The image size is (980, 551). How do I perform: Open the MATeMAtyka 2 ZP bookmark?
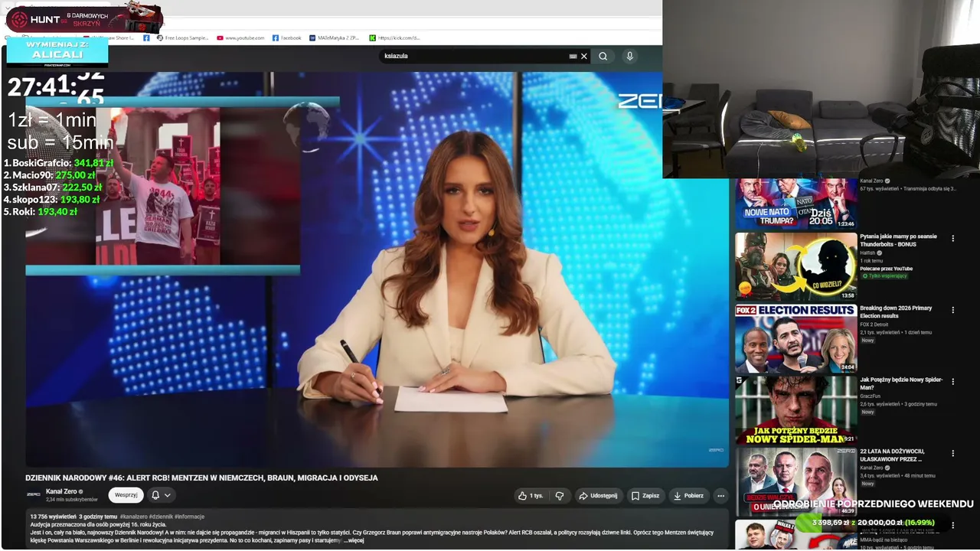point(334,37)
